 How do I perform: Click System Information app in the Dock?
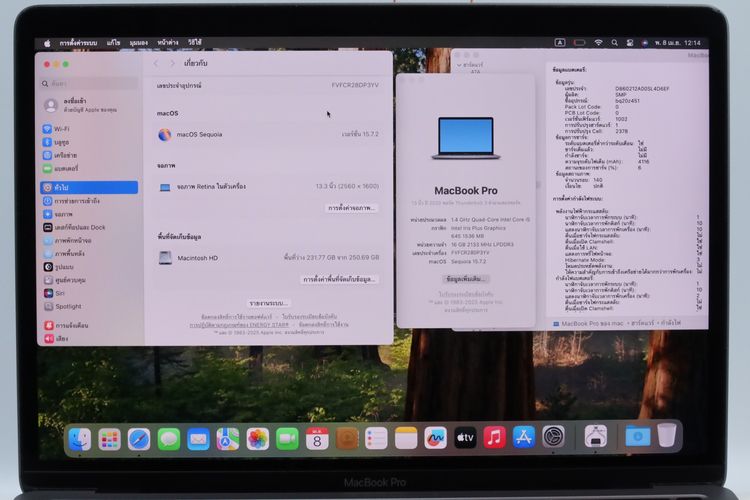click(596, 436)
